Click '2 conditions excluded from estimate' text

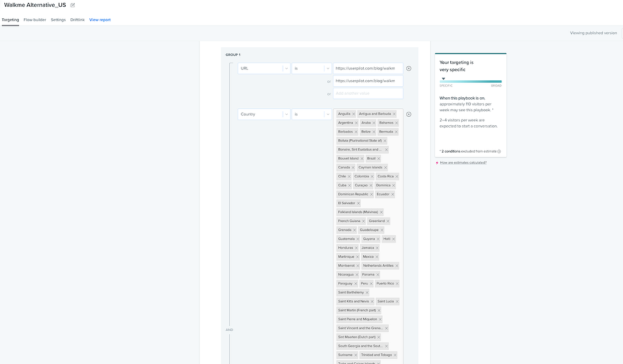tap(468, 151)
